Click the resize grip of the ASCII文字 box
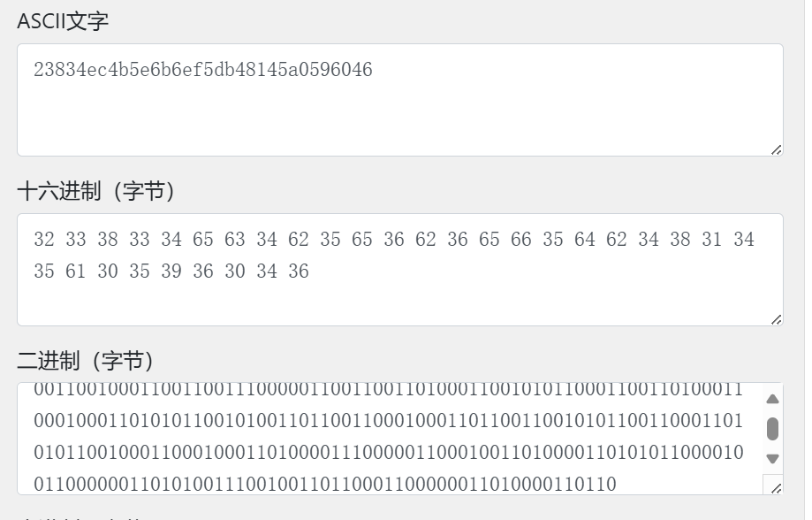Image resolution: width=812 pixels, height=520 pixels. [x=776, y=149]
